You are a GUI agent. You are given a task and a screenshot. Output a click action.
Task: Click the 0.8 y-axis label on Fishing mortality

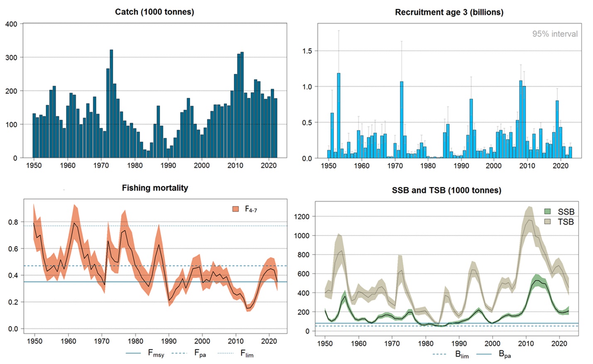click(x=13, y=222)
